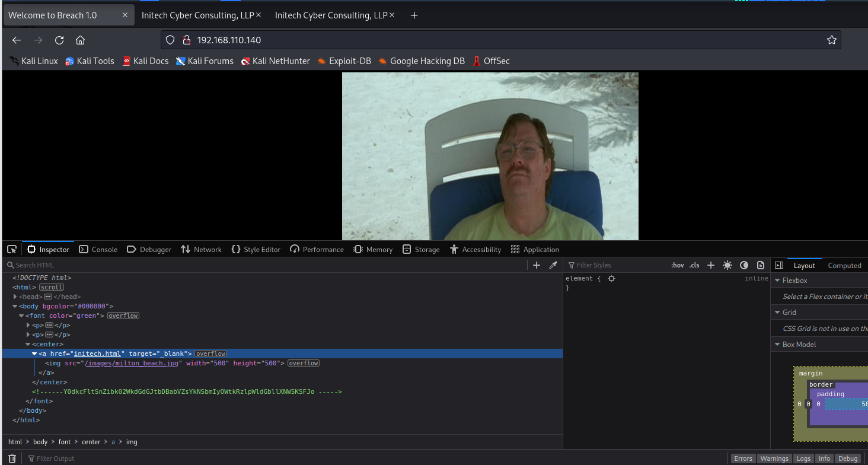Toggle the Errors console filter
Image resolution: width=868 pixels, height=465 pixels.
(x=743, y=458)
